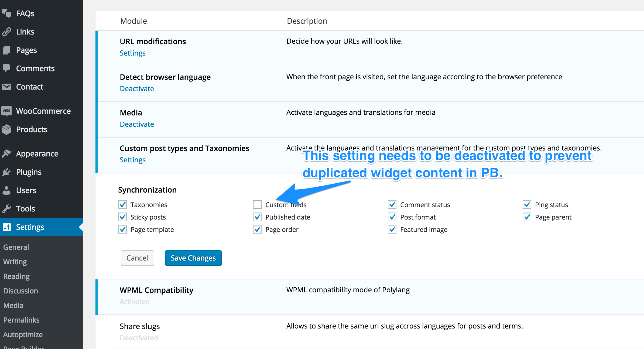
Task: Click the Comments bubble icon
Action: point(6,68)
